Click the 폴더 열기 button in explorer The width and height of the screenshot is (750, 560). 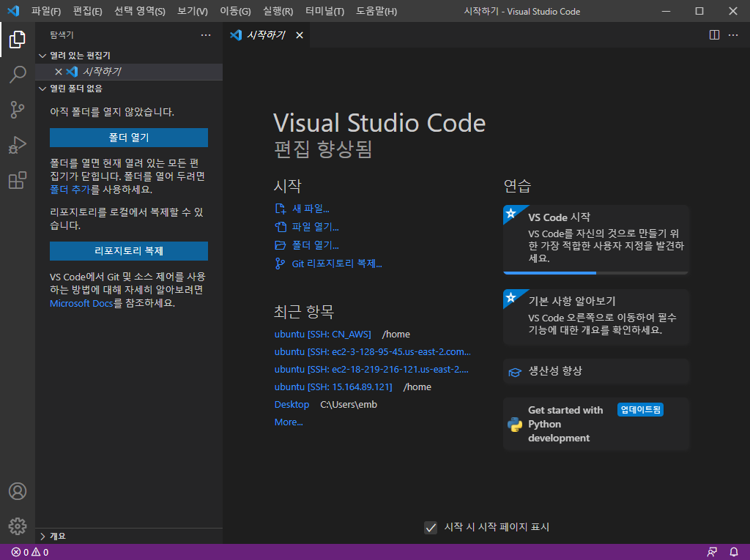tap(129, 138)
